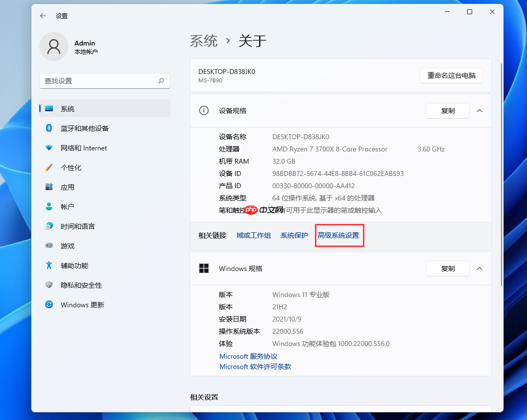
Task: Open the 高级系统设置 link
Action: tap(339, 235)
